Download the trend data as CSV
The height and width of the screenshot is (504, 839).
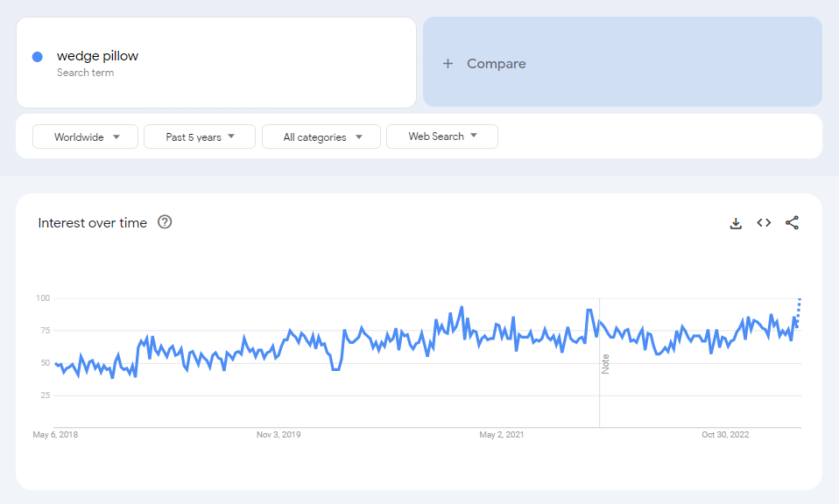(735, 222)
